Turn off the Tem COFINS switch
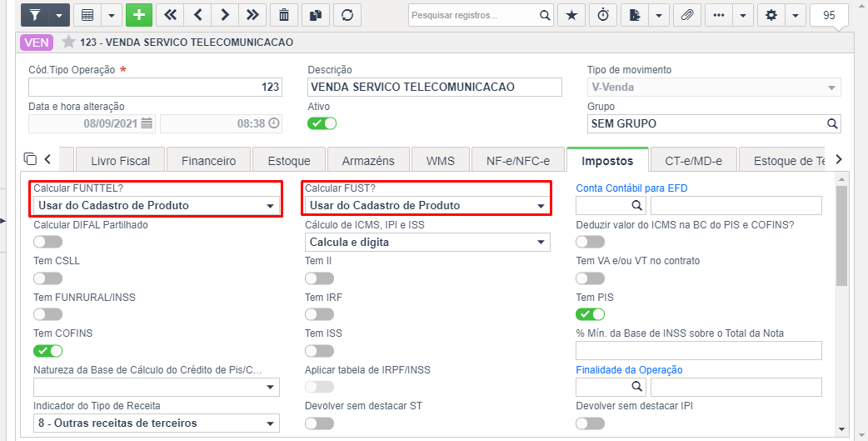The image size is (868, 441). coord(47,351)
